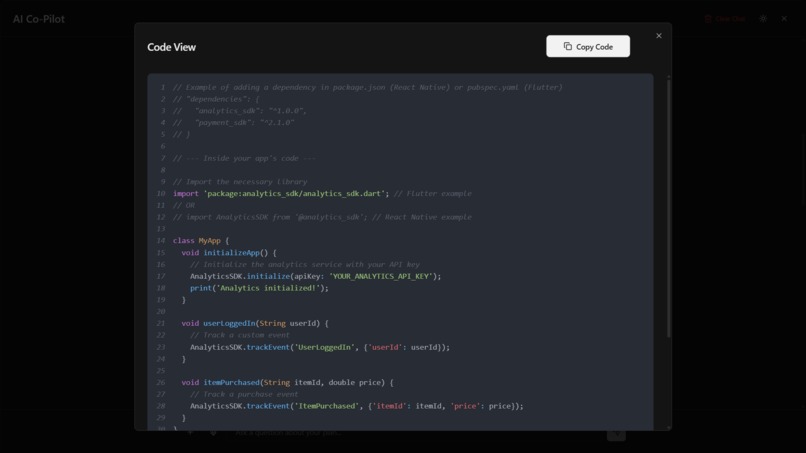Viewport: 806px width, 453px height.
Task: Click the trackEvent('UserLoggedIn') line
Action: (x=320, y=347)
